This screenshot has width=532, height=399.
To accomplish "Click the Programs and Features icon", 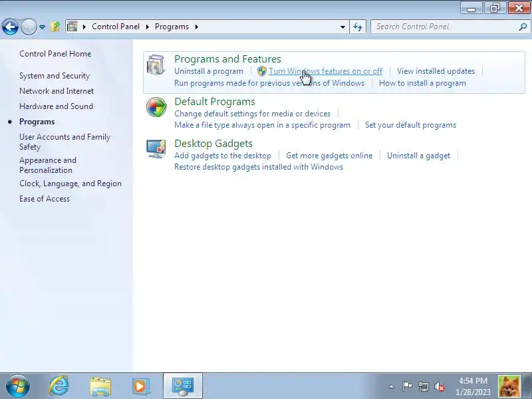I will [156, 65].
